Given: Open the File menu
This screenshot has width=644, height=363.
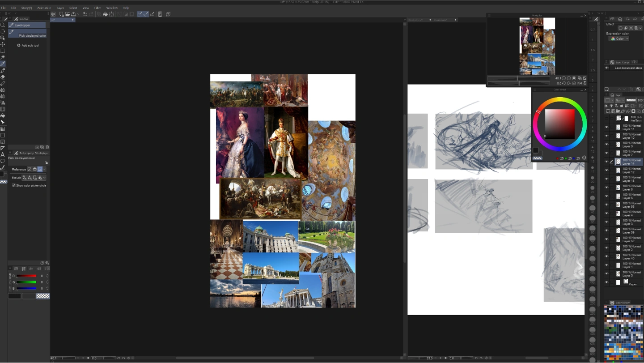Looking at the screenshot, I should [4, 8].
